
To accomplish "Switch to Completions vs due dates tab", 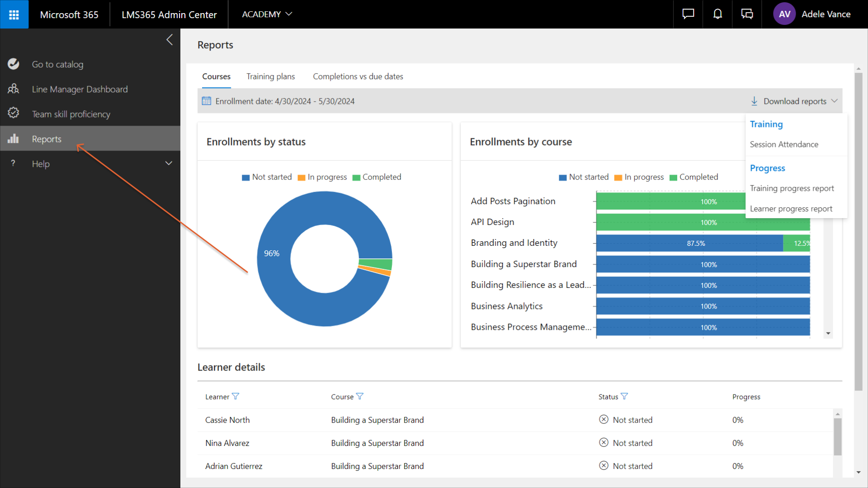I will pyautogui.click(x=358, y=76).
